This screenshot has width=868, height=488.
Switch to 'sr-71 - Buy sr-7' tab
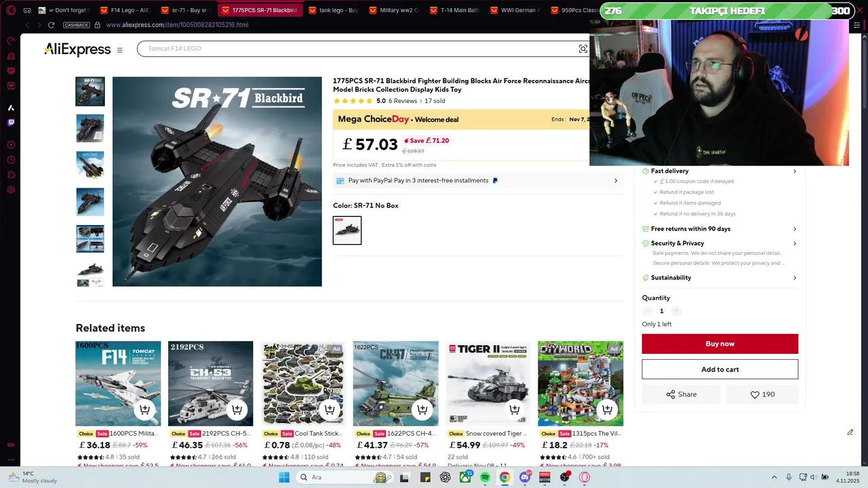pyautogui.click(x=186, y=10)
